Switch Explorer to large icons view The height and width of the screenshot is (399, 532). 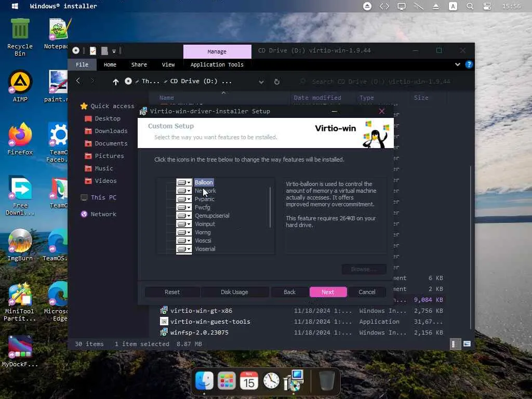[467, 344]
